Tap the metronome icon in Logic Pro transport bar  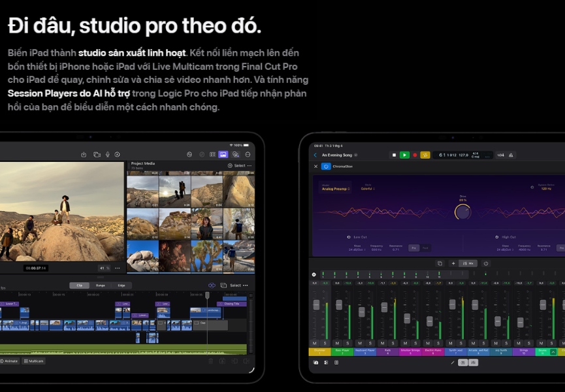pyautogui.click(x=510, y=155)
